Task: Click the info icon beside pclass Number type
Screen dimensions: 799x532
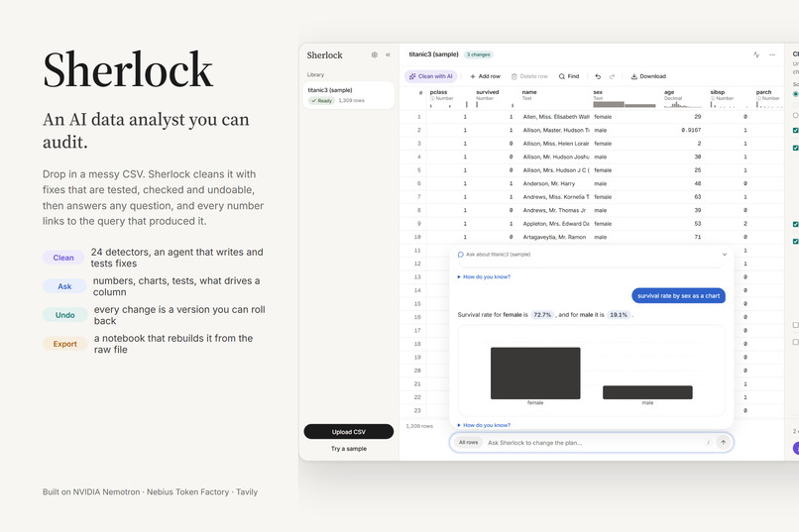Action: click(x=432, y=98)
